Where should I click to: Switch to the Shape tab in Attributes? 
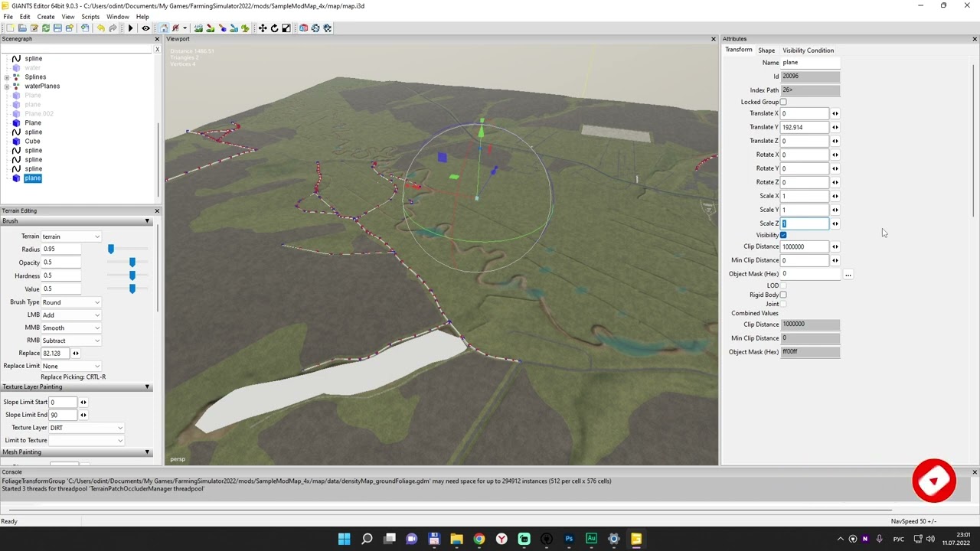tap(766, 51)
